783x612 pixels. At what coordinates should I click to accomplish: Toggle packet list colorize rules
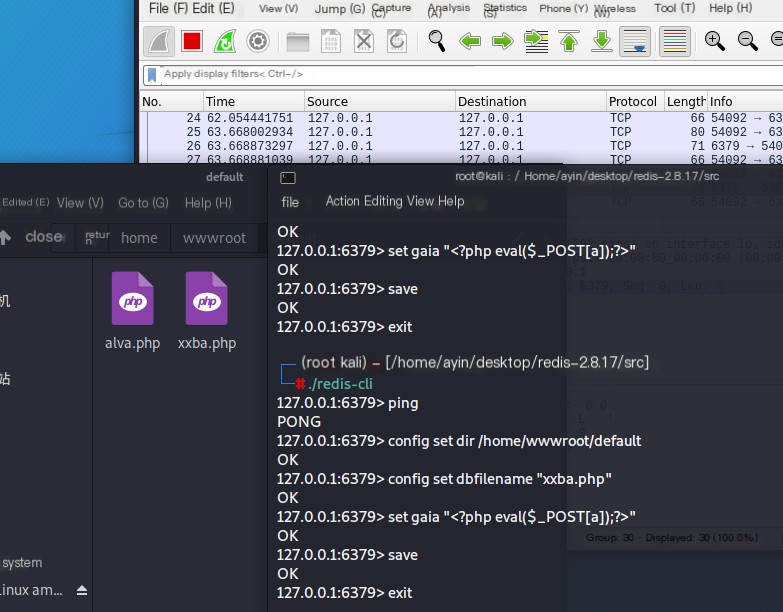click(x=675, y=41)
